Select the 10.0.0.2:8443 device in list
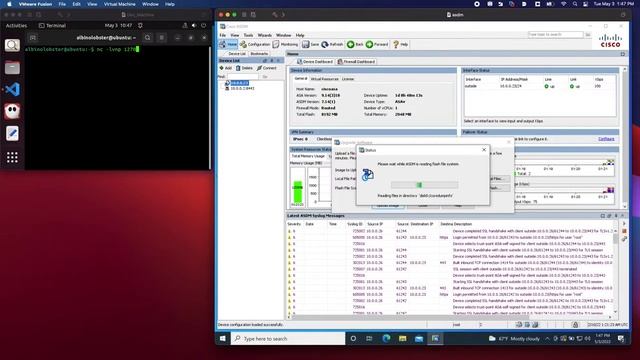The image size is (640, 360). pos(242,88)
